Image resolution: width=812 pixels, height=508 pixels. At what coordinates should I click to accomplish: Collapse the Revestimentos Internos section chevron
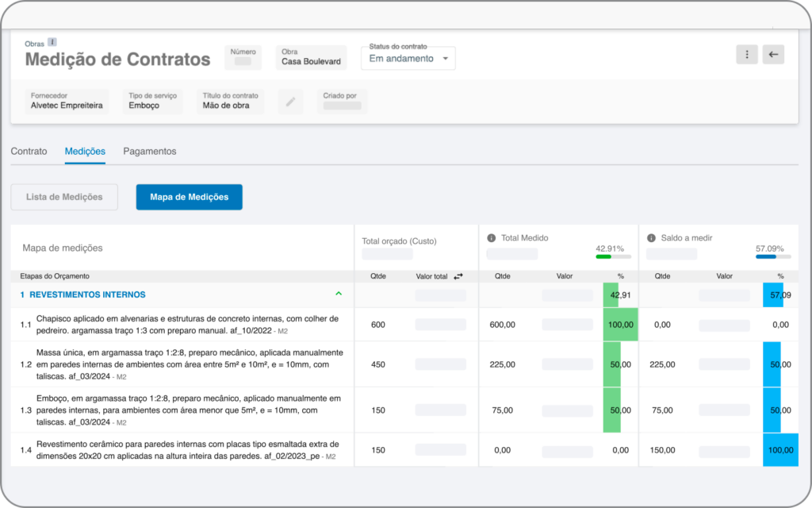[339, 294]
